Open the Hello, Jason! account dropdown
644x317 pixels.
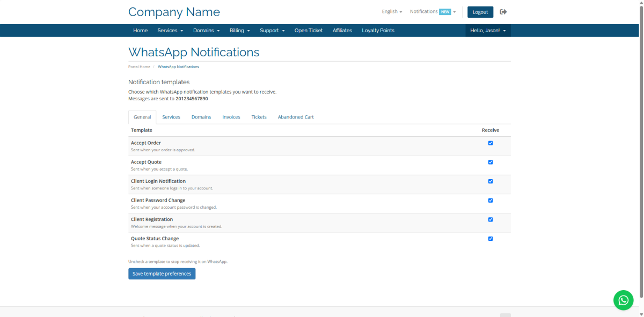point(488,31)
